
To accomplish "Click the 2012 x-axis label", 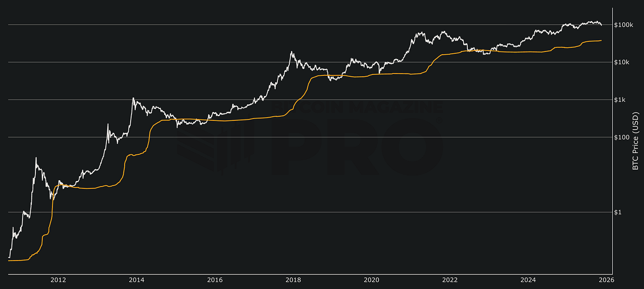I will tap(58, 279).
